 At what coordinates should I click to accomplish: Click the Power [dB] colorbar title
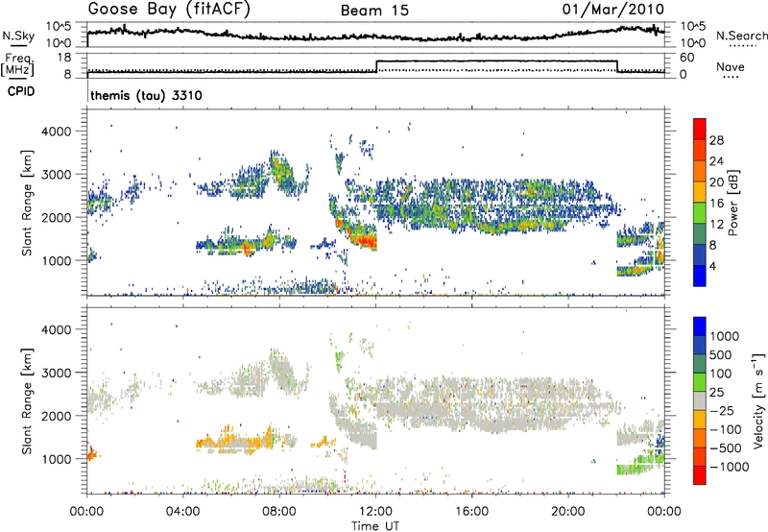(732, 203)
